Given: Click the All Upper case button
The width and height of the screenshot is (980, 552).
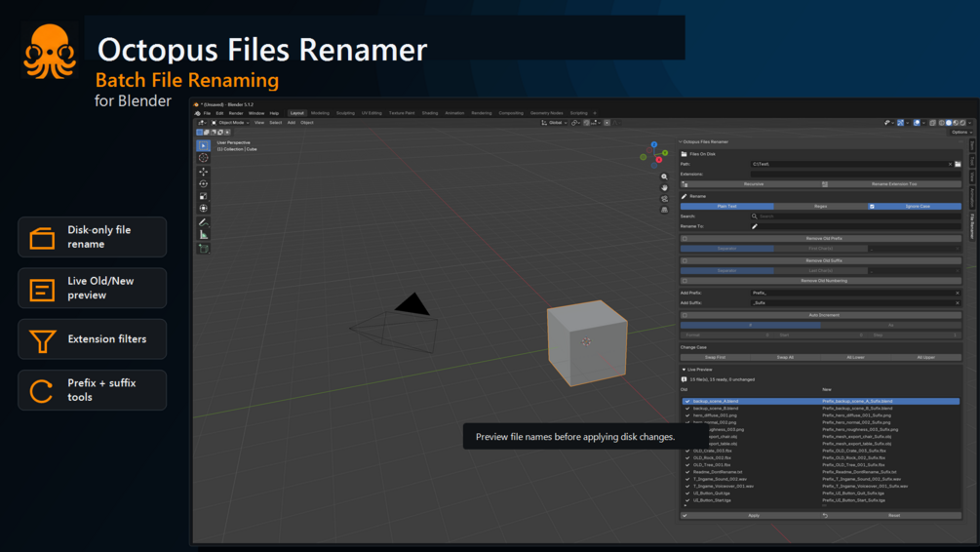Looking at the screenshot, I should 926,358.
